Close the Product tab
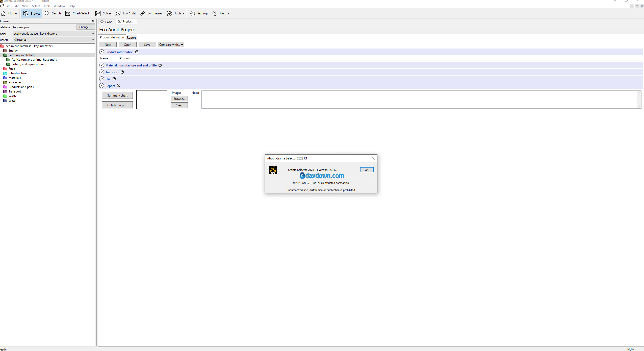The image size is (644, 351). tap(135, 21)
